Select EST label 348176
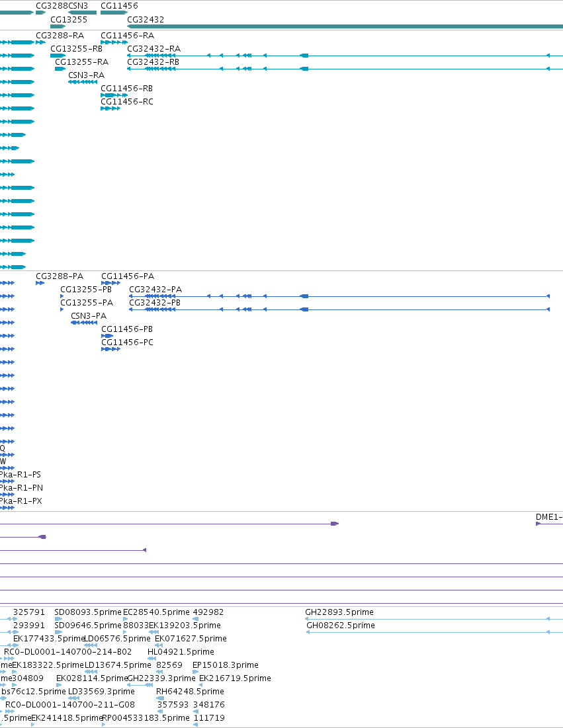 pyautogui.click(x=209, y=705)
